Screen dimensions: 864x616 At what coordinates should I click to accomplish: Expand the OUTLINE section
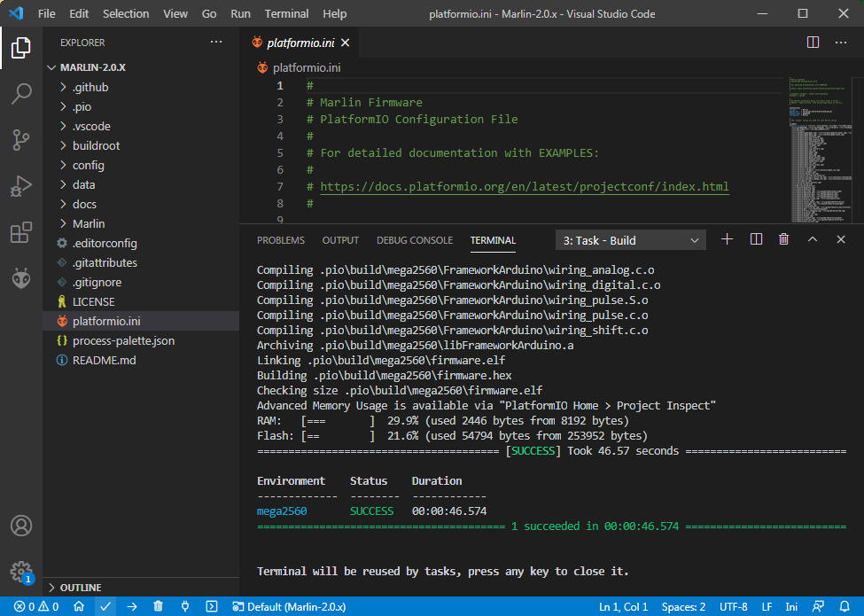(80, 588)
